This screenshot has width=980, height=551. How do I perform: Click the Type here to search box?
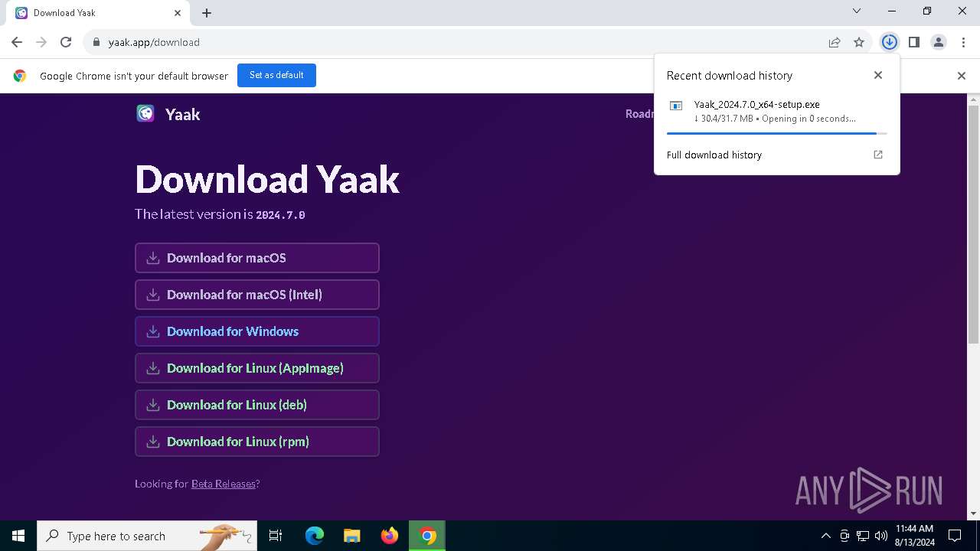tap(147, 536)
